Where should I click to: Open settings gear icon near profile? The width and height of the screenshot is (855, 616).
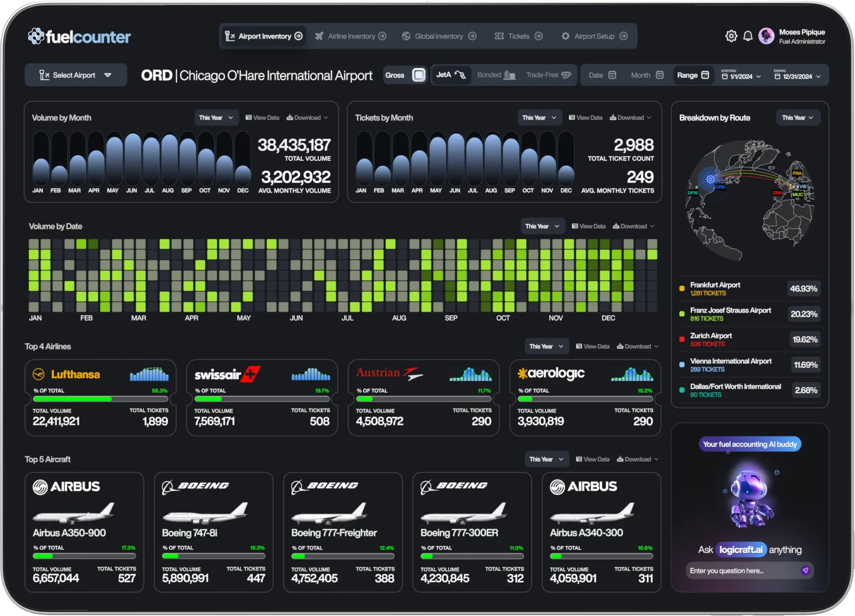[731, 36]
